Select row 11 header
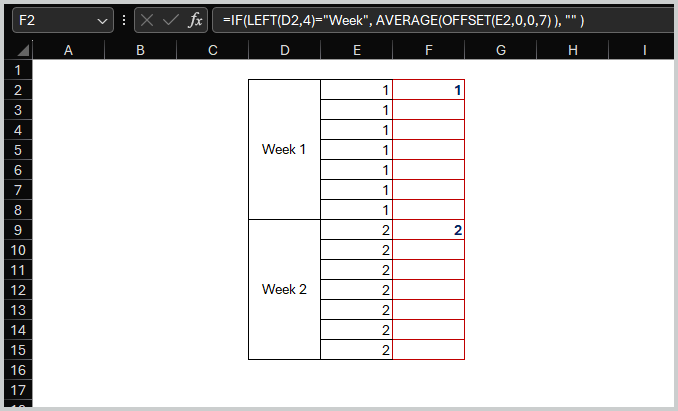Screen dimensions: 678x411 tap(18, 270)
